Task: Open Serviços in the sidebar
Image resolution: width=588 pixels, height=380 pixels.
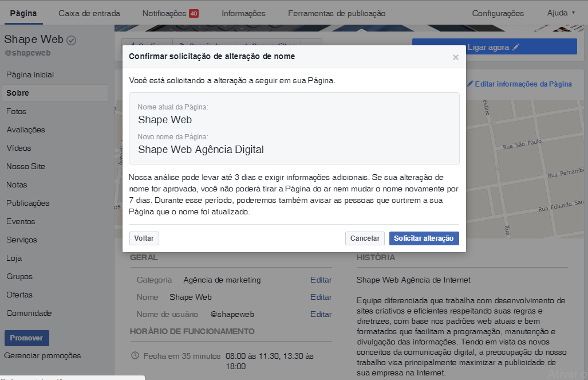Action: tap(21, 240)
